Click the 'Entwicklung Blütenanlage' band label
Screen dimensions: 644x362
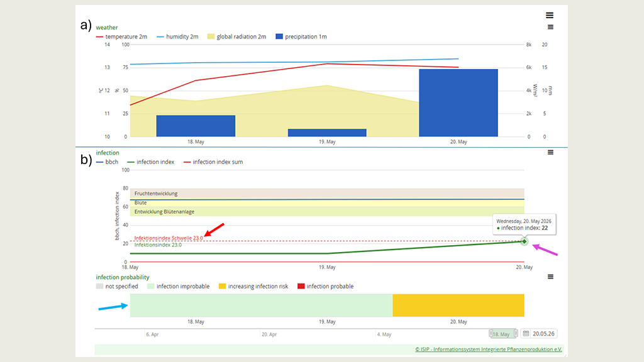tap(164, 212)
